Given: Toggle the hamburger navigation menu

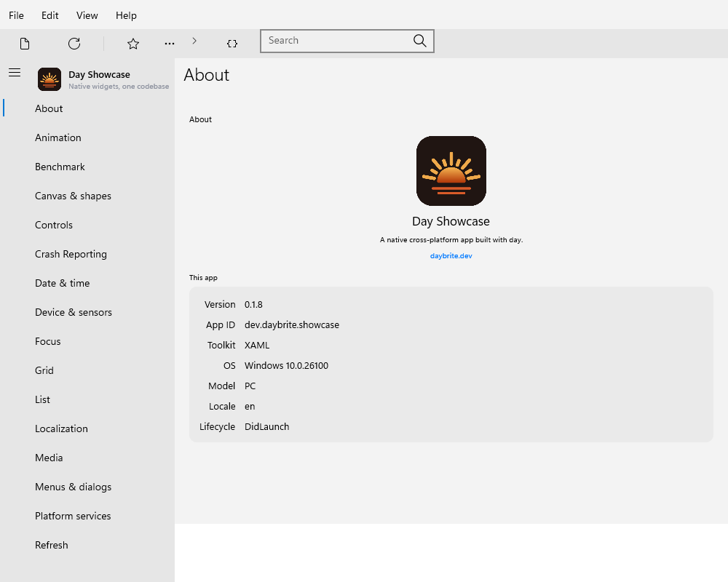Looking at the screenshot, I should [15, 73].
